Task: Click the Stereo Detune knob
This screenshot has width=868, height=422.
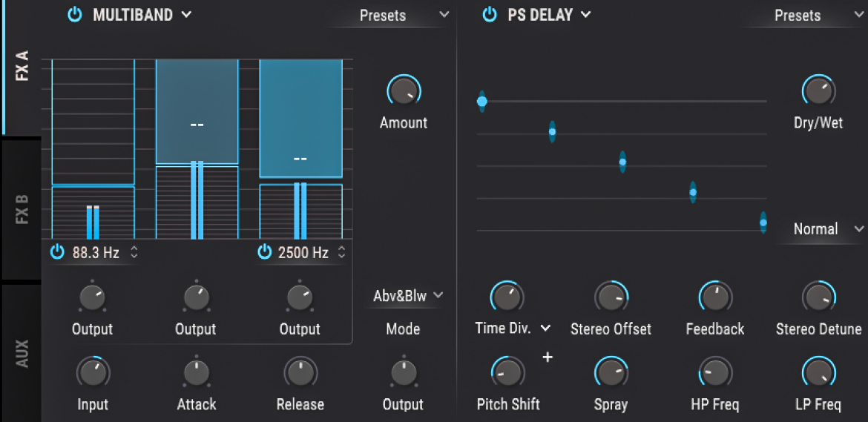Action: click(818, 297)
